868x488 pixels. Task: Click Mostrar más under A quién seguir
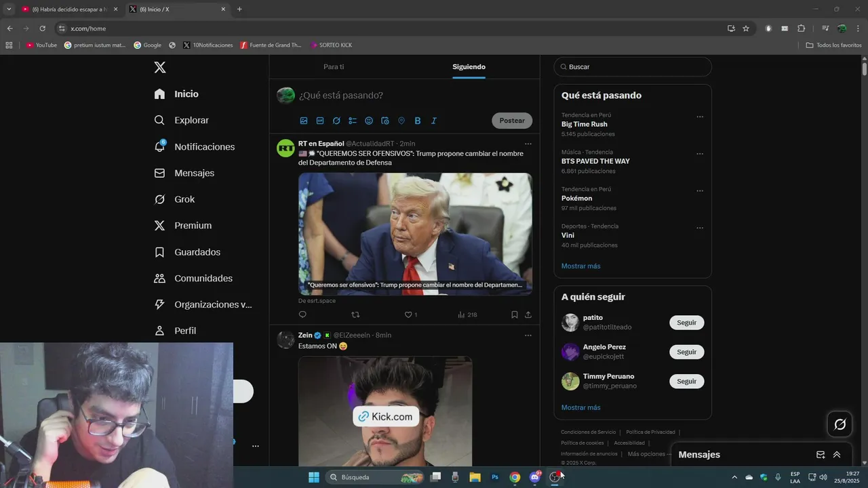click(580, 407)
